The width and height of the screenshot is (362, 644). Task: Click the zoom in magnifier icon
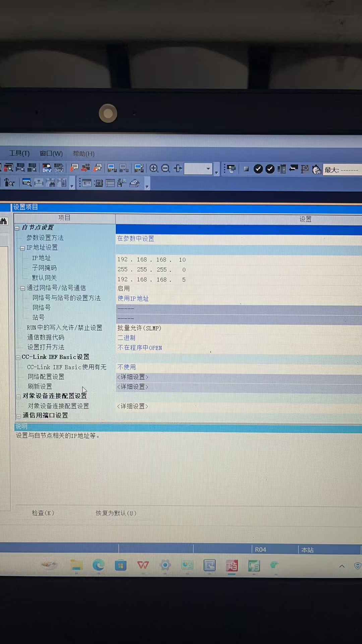pos(154,168)
